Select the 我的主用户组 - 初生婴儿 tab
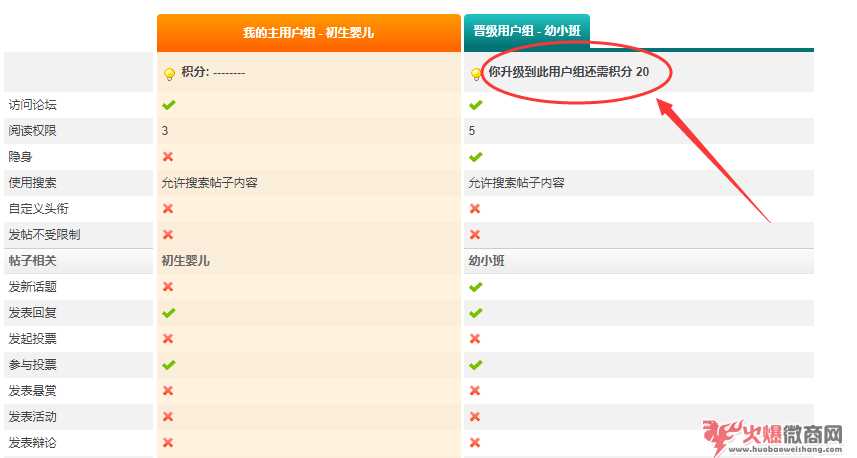This screenshot has height=458, width=857. coord(309,33)
